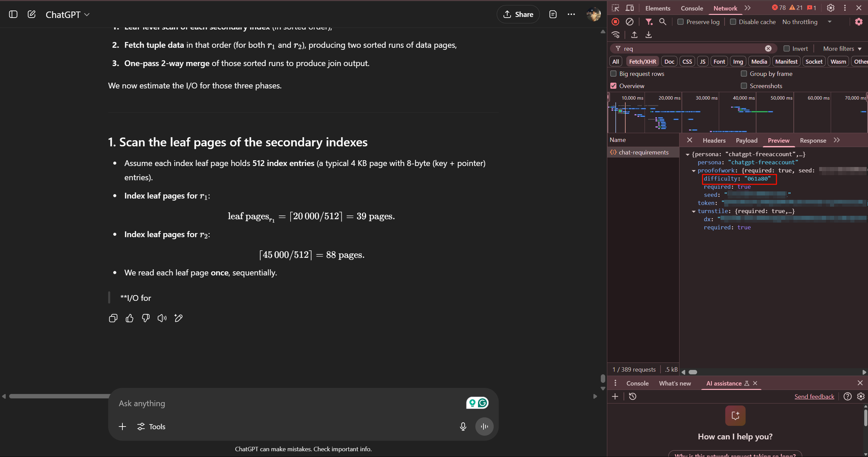Open DevTools network search magnifier

pyautogui.click(x=663, y=22)
